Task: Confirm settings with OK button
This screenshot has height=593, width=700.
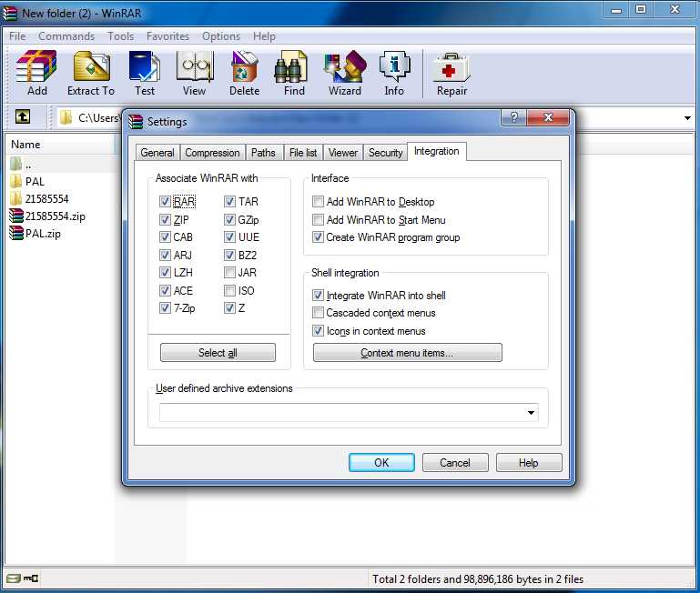Action: (381, 462)
